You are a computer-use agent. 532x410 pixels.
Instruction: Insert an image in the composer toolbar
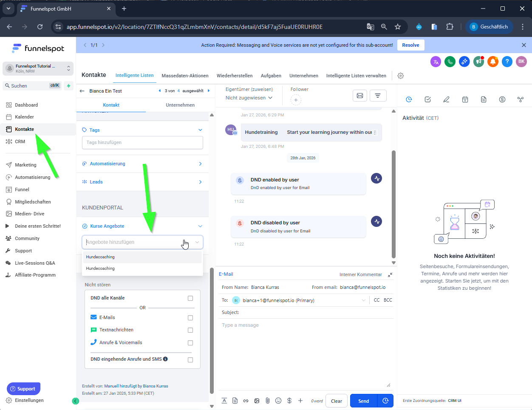(257, 401)
